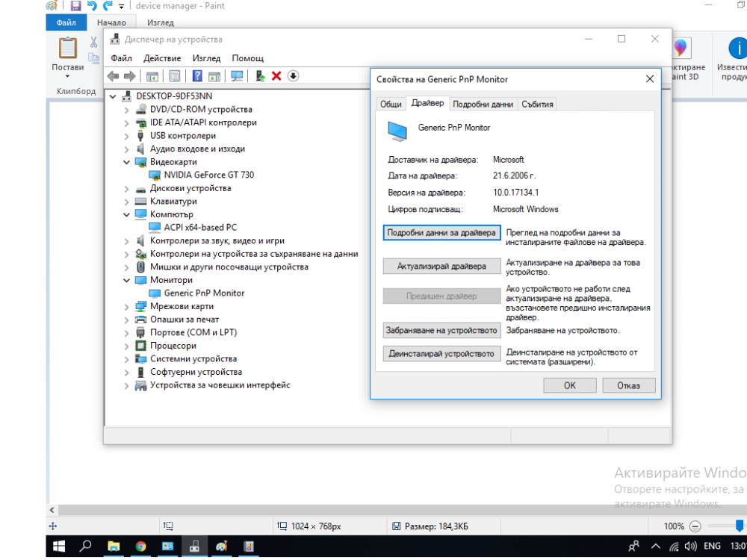Open the Изглед menu in Device Manager

[x=206, y=58]
